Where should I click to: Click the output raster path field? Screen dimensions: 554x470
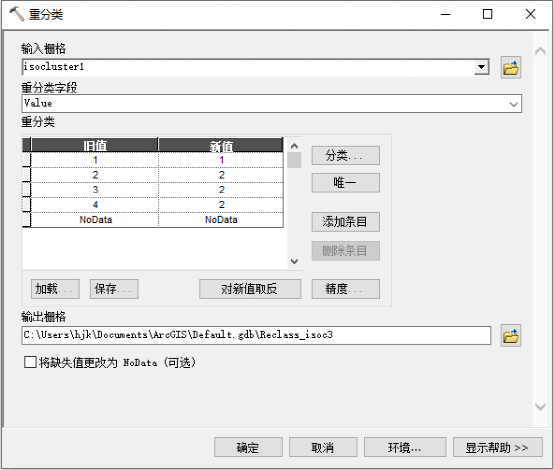point(256,335)
